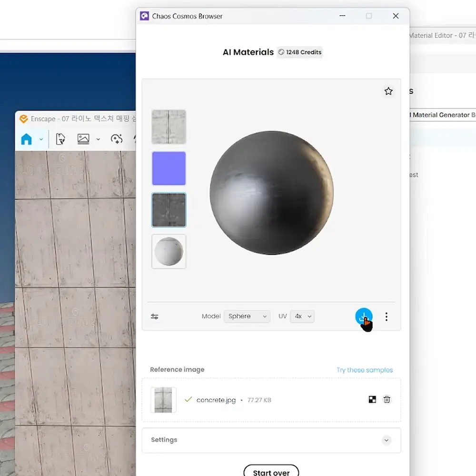Delete the concrete.jpg reference image

pyautogui.click(x=387, y=399)
